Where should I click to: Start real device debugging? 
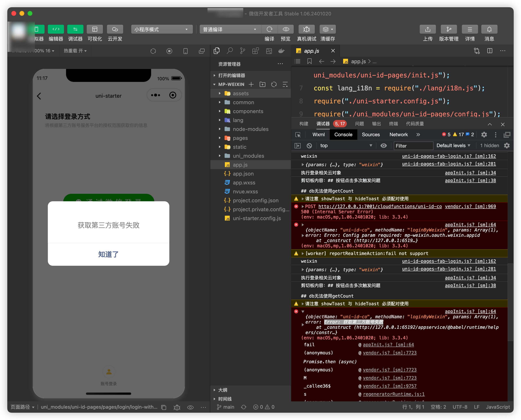pos(306,29)
